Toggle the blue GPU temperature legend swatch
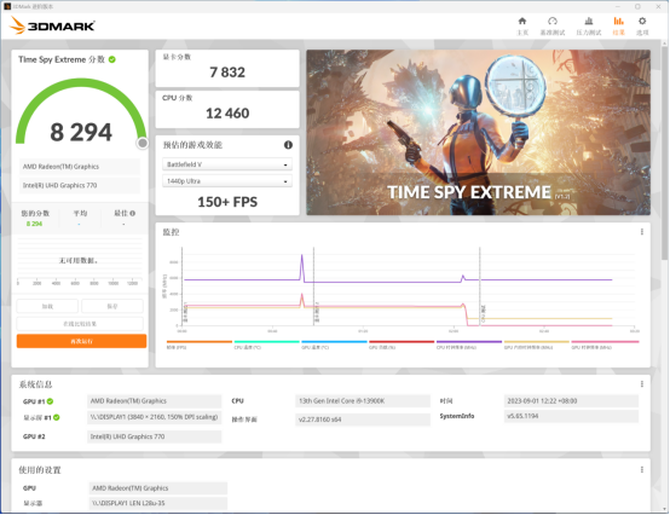This screenshot has width=670, height=515. (334, 342)
